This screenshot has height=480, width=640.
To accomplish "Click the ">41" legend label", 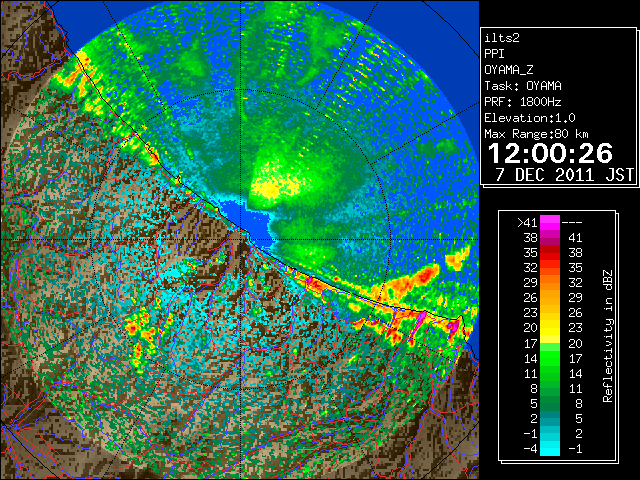I will pyautogui.click(x=527, y=223).
